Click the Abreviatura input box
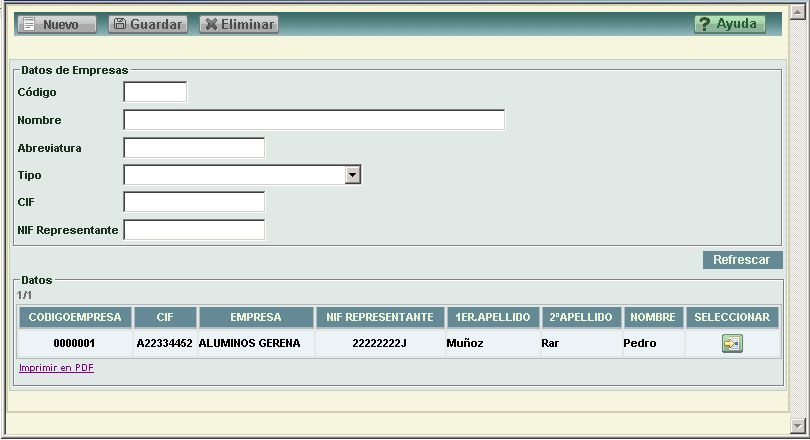The height and width of the screenshot is (440, 810). coord(194,148)
